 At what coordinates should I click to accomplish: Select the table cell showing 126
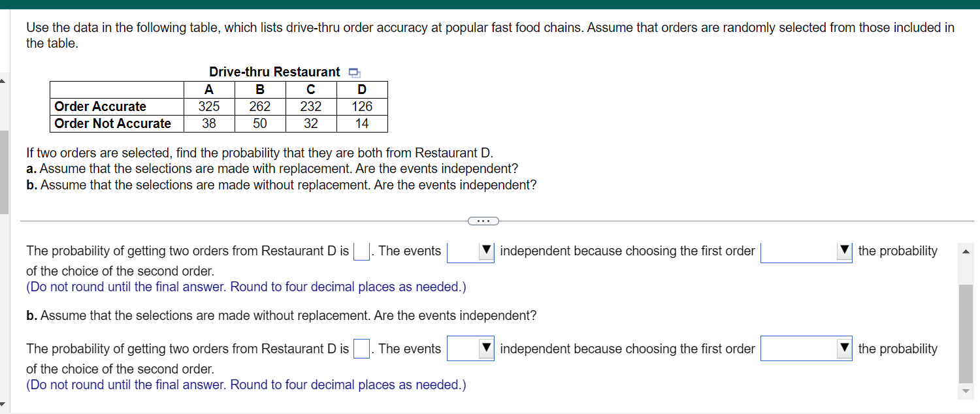[x=362, y=106]
